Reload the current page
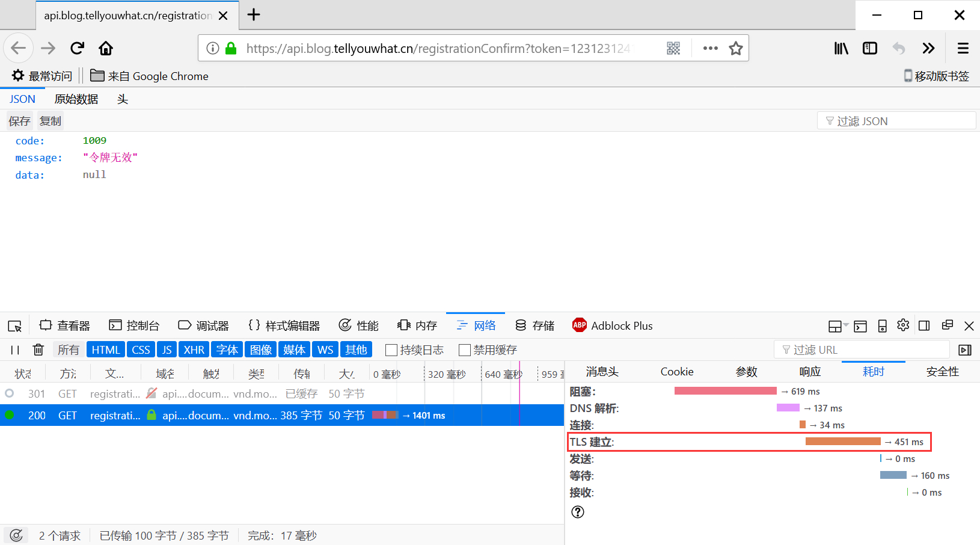 77,48
